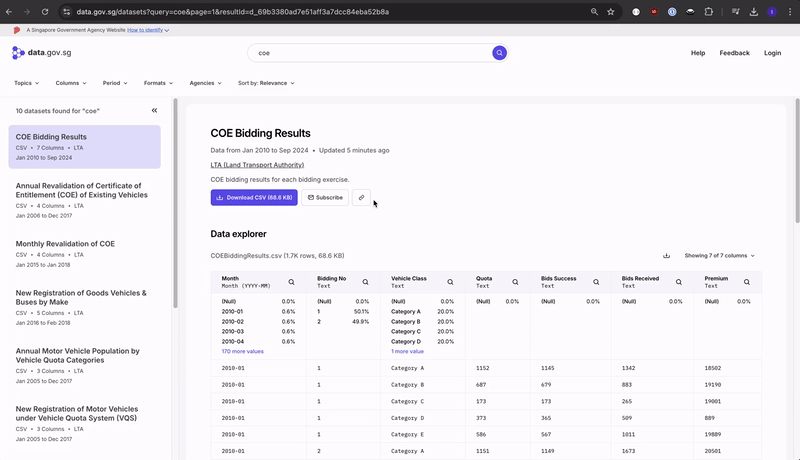The image size is (800, 460).
Task: Click the coe search input field
Action: point(372,53)
